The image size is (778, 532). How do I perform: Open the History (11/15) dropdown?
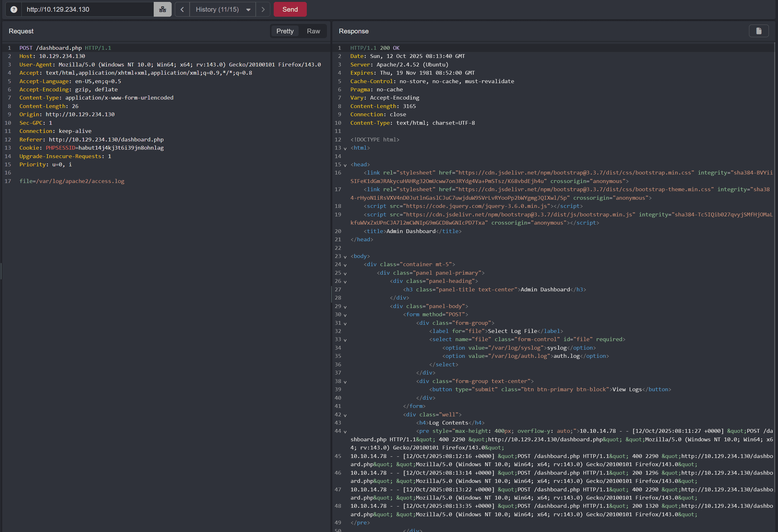click(223, 9)
